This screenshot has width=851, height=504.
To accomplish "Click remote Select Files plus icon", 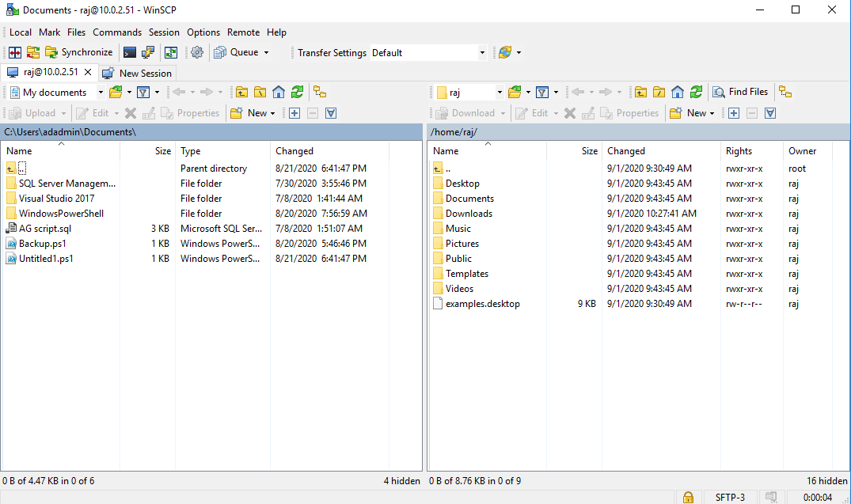I will pos(734,113).
